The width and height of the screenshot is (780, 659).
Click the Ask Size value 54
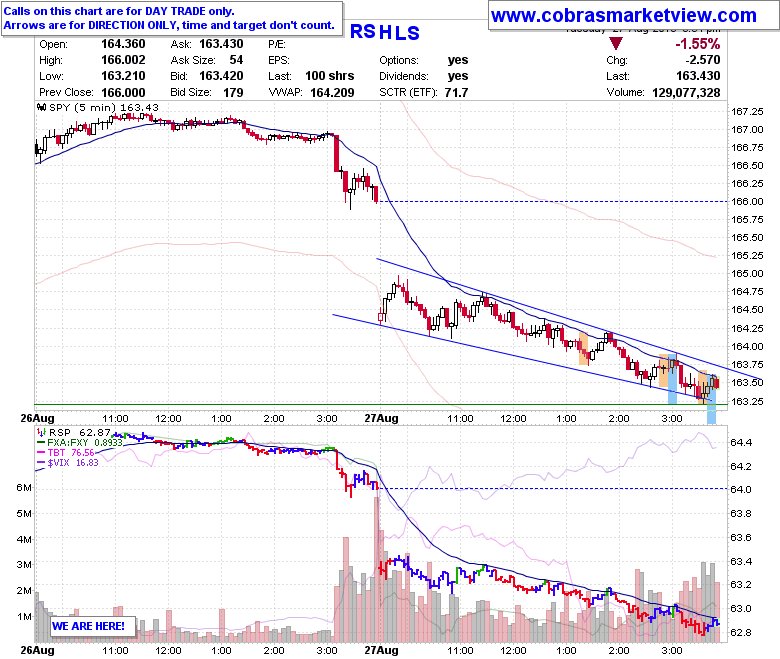tap(236, 60)
